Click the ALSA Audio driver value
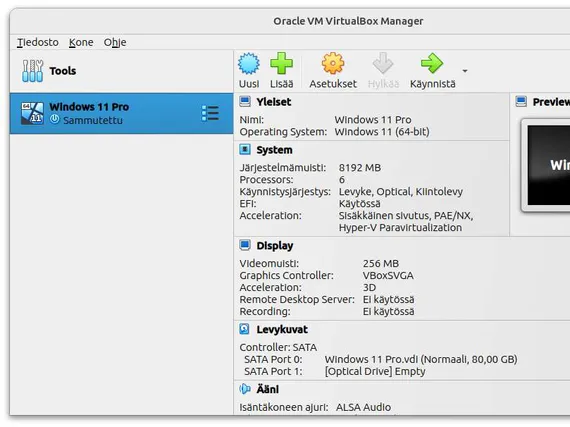Screen dimensions: 570x427 tap(363, 407)
